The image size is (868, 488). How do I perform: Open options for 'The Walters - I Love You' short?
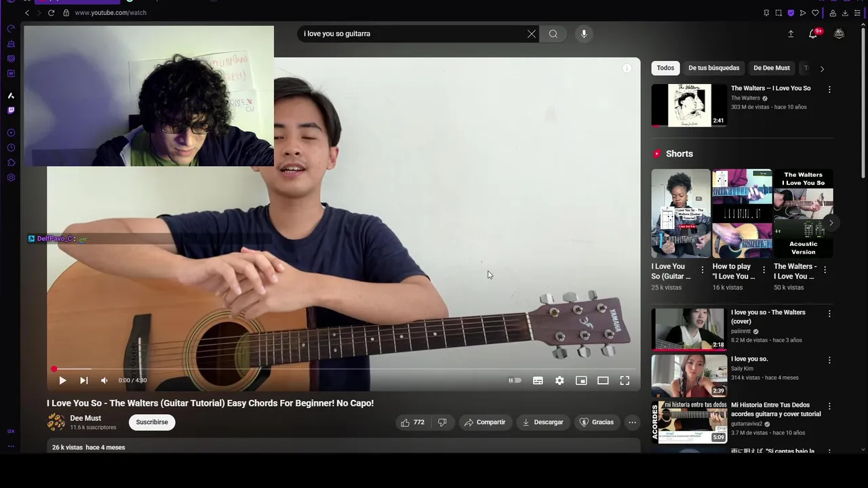825,270
